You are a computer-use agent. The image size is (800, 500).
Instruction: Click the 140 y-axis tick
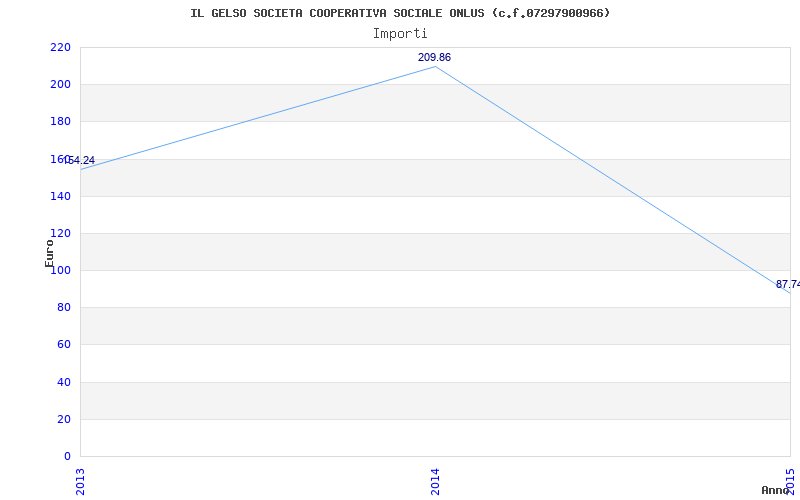coord(60,196)
